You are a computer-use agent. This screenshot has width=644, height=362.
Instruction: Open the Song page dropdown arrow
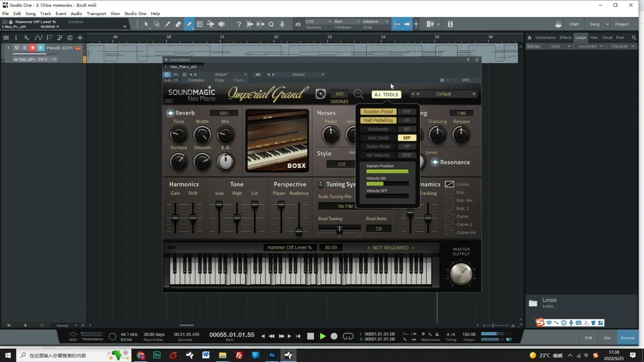[607, 24]
